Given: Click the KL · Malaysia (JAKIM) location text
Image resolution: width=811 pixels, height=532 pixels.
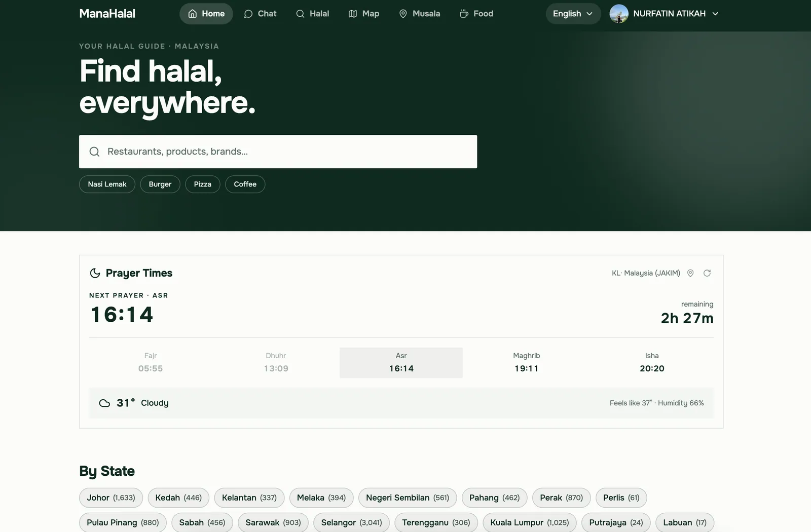Looking at the screenshot, I should coord(646,273).
